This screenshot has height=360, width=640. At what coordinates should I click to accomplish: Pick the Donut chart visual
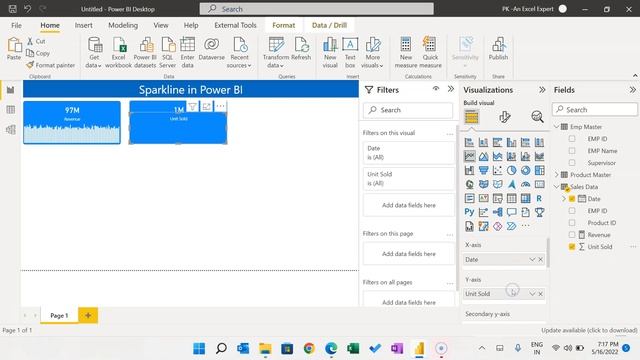525,170
